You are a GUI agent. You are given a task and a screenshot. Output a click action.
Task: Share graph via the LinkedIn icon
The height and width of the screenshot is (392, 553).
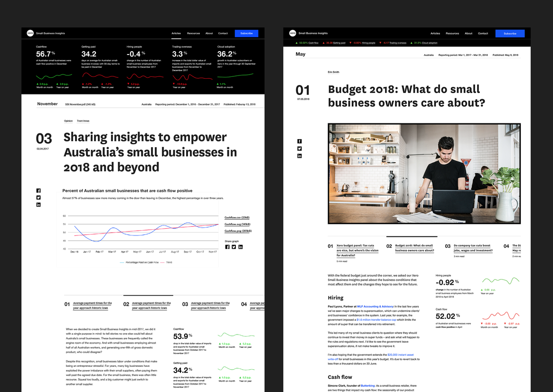coord(241,247)
